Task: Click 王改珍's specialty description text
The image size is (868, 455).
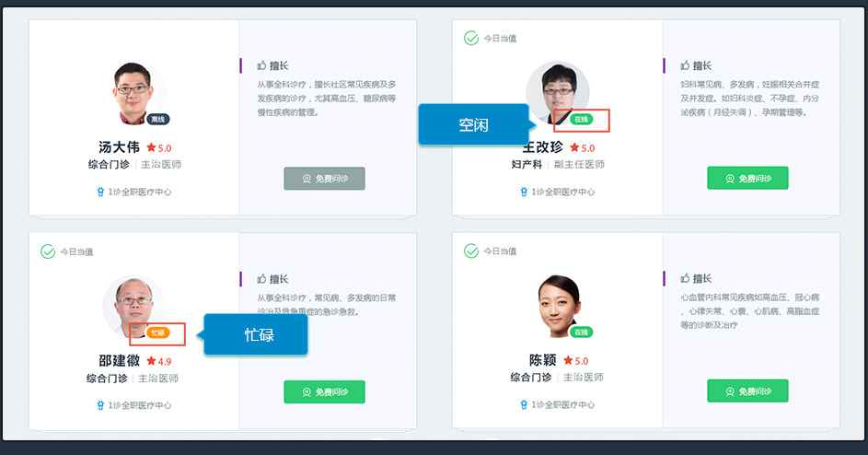Action: [x=750, y=99]
